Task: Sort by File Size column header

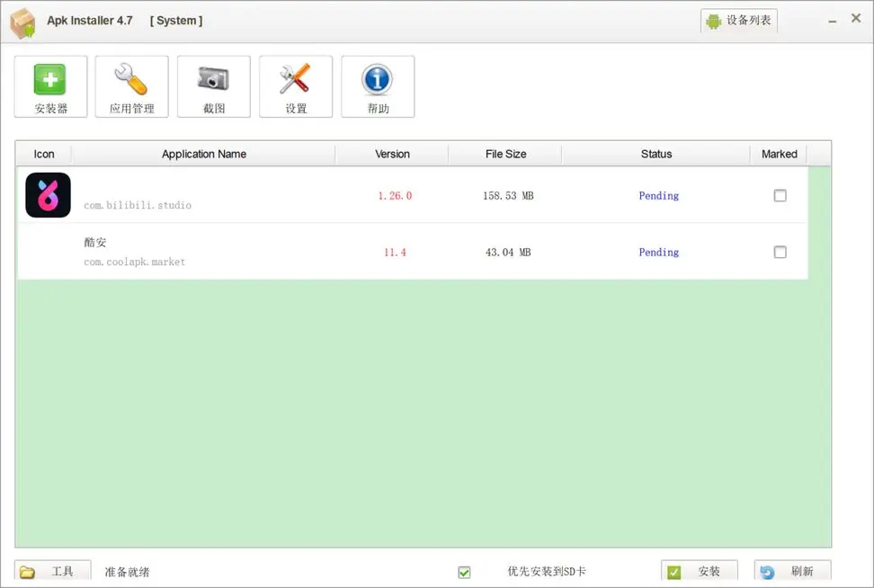Action: [505, 154]
